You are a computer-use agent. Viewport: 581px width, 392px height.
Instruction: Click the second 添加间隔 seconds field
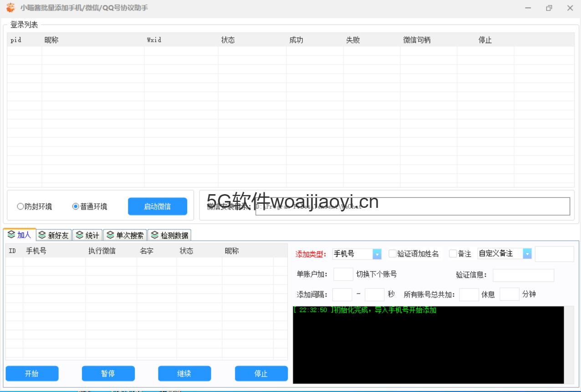click(375, 295)
